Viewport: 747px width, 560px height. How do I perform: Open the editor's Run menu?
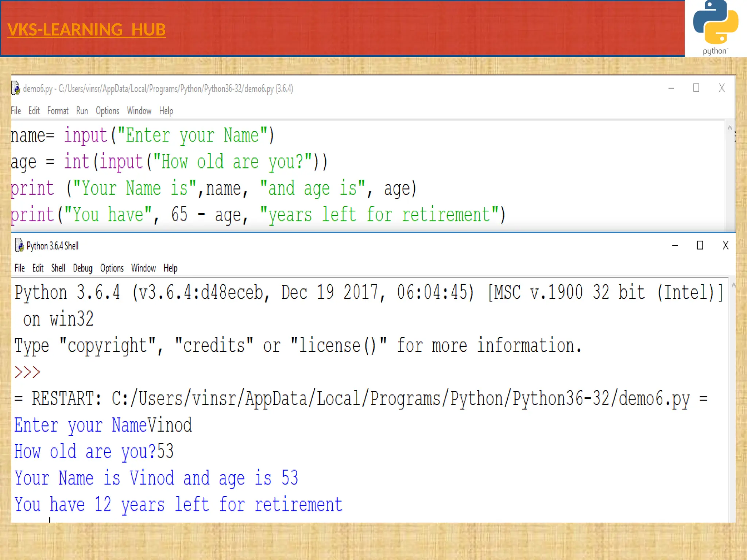(x=82, y=111)
